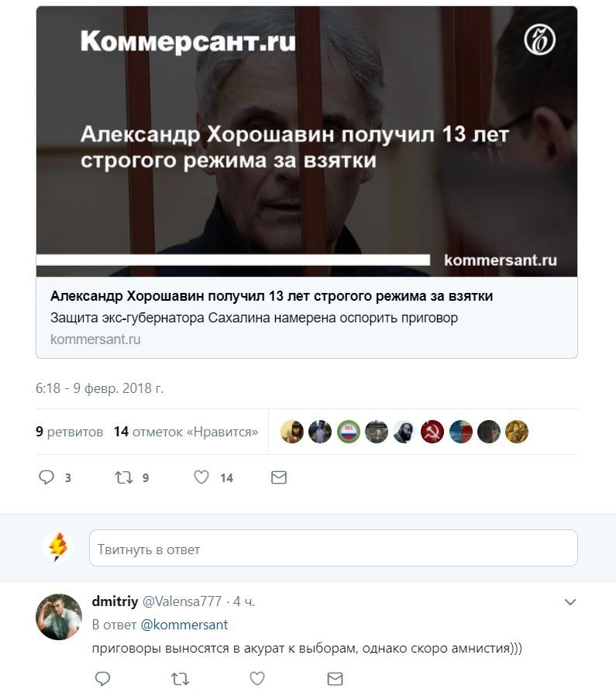Click the reply icon under main tweet
This screenshot has width=616, height=696.
tap(46, 477)
